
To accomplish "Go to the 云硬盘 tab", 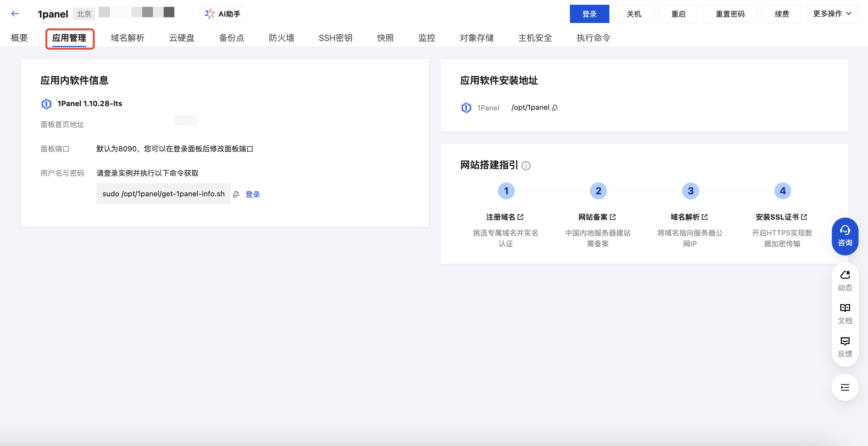I will pos(182,38).
